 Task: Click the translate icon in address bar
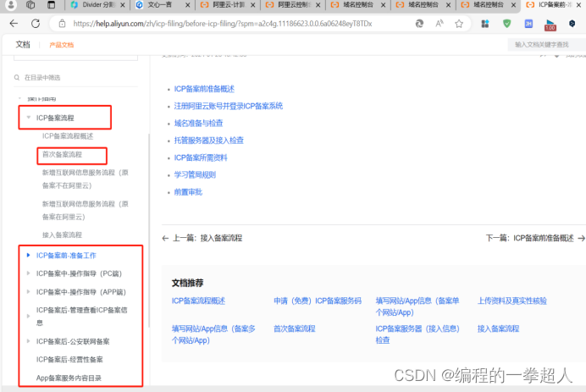[x=419, y=24]
